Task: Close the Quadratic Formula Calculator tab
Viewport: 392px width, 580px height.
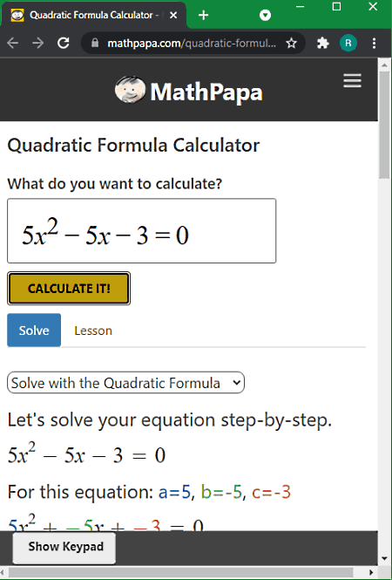Action: pos(172,15)
